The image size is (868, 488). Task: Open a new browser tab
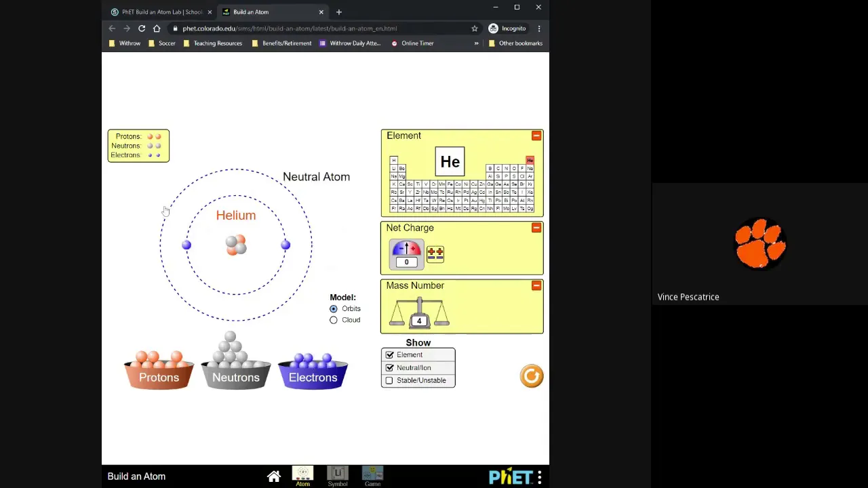(x=339, y=12)
